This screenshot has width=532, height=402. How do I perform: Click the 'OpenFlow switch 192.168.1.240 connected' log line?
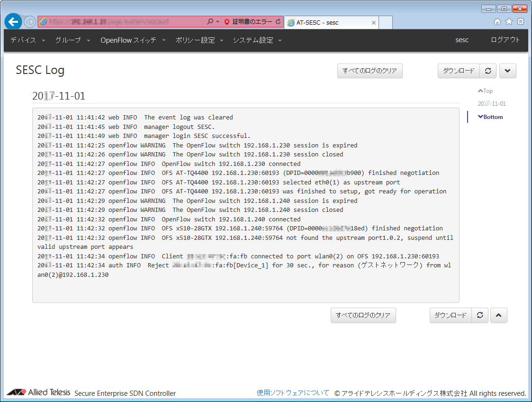coord(169,219)
